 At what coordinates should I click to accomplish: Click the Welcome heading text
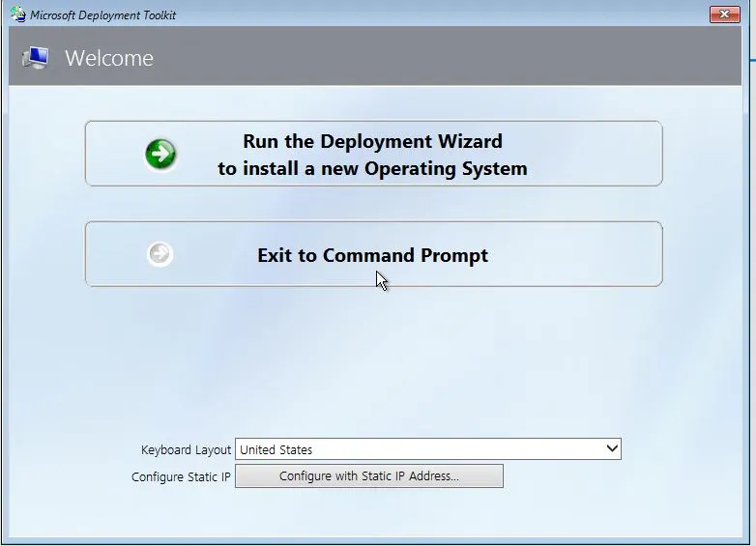tap(109, 58)
